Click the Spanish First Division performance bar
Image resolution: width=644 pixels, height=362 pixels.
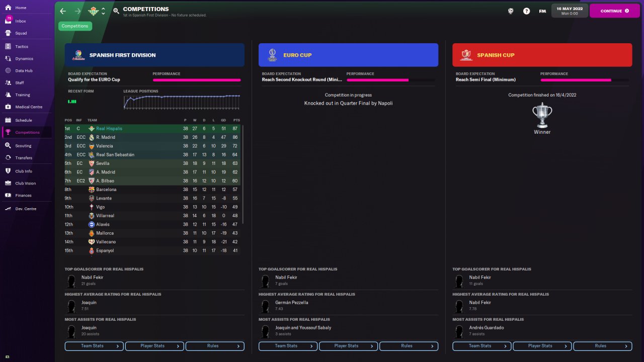click(x=197, y=80)
